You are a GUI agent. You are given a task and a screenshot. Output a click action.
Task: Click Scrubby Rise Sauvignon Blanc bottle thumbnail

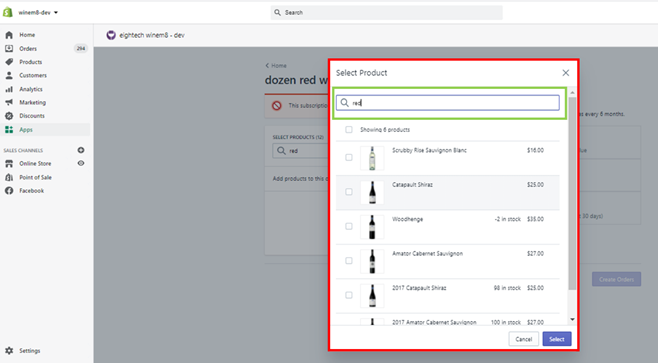[x=372, y=158]
